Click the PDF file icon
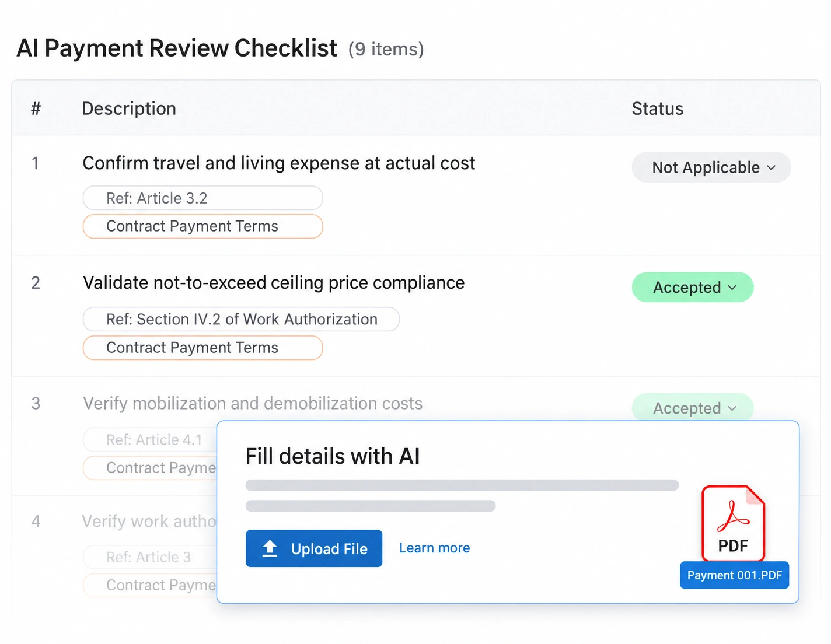 click(x=733, y=523)
